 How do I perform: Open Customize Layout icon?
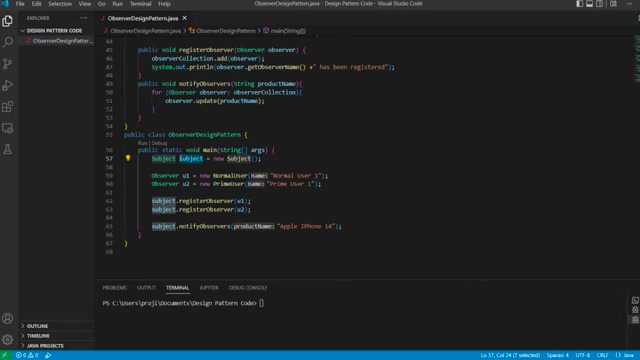pyautogui.click(x=613, y=4)
